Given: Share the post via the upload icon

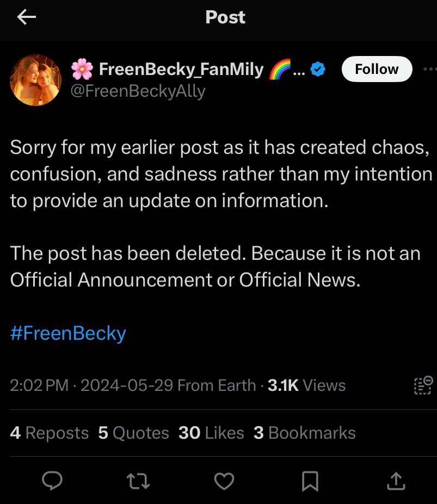Looking at the screenshot, I should [x=396, y=481].
